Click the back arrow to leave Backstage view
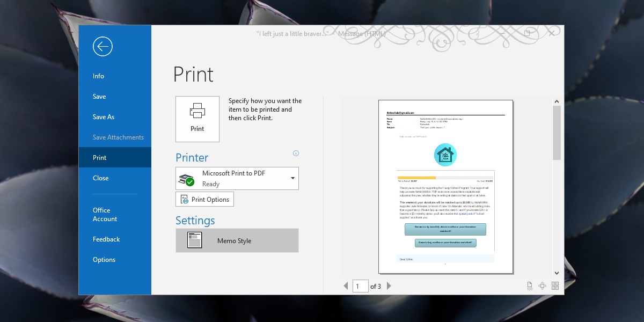Image resolution: width=644 pixels, height=322 pixels. point(103,46)
